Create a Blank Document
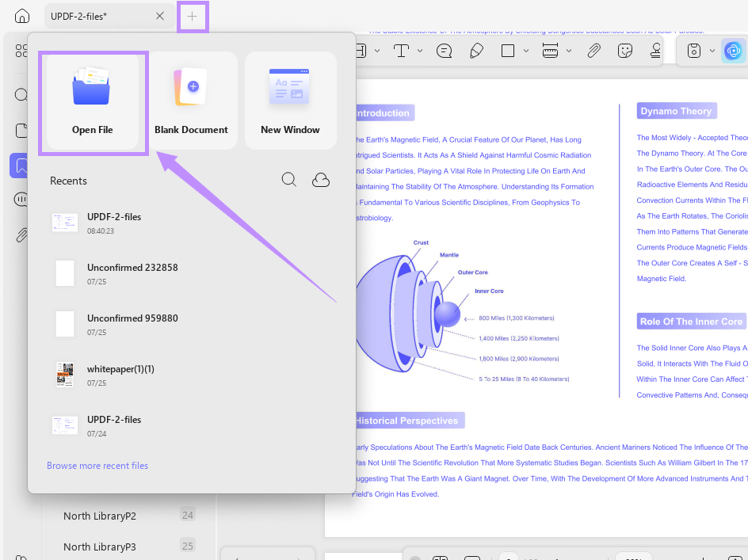748x560 pixels. click(191, 101)
